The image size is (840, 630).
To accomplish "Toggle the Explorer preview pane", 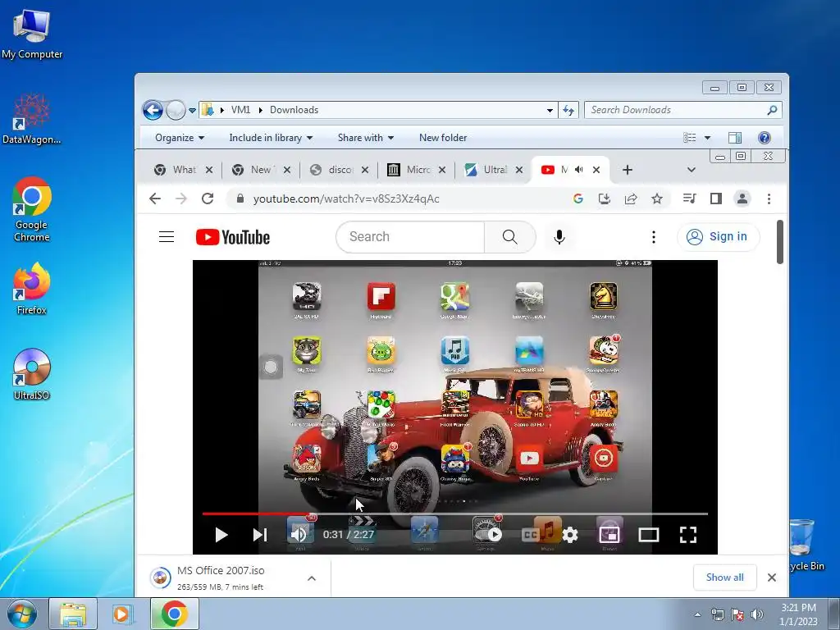I will (x=735, y=138).
